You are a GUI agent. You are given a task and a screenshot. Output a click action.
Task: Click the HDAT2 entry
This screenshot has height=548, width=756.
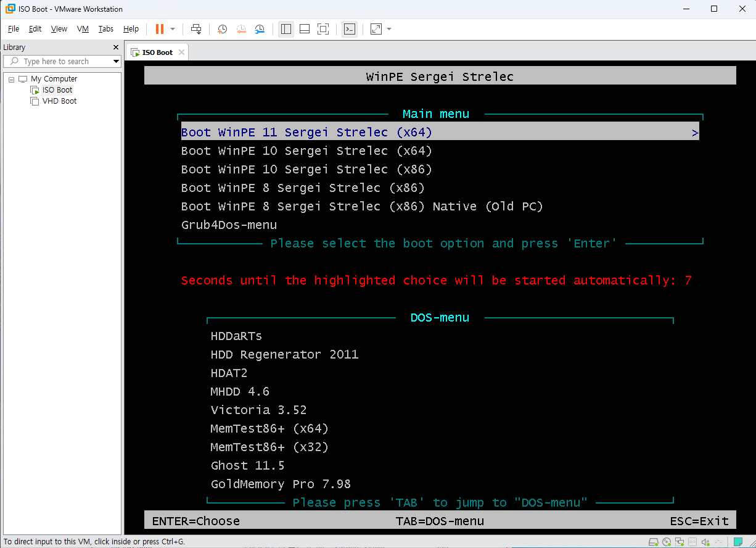click(x=229, y=373)
